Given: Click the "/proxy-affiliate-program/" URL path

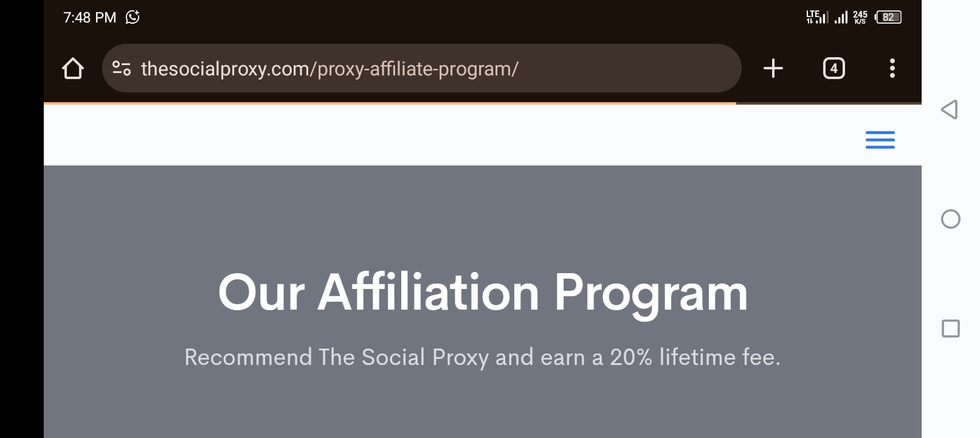Looking at the screenshot, I should pyautogui.click(x=414, y=69).
